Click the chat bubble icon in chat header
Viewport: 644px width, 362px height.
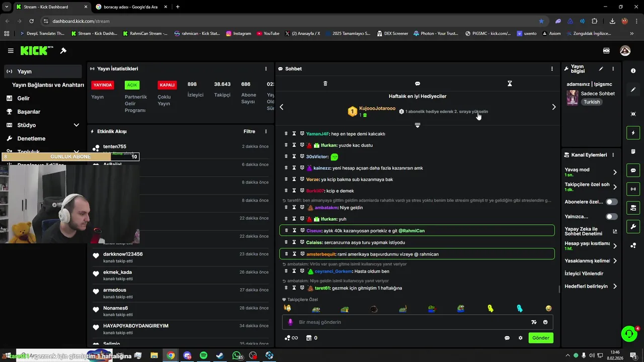click(418, 83)
